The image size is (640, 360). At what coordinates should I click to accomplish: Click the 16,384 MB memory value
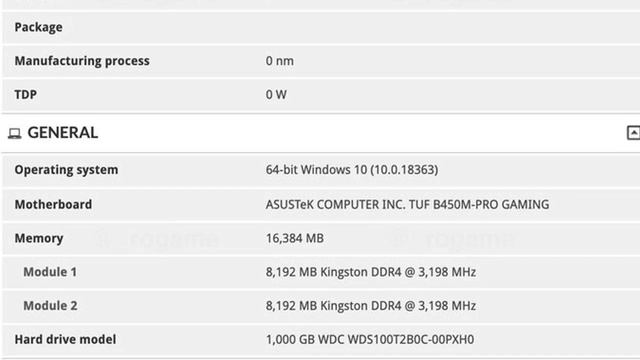pyautogui.click(x=295, y=238)
